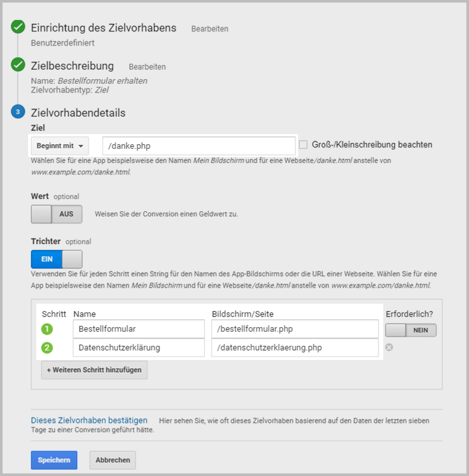The image size is (469, 476).
Task: Toggle the Trichter switch currently EIN
Action: (x=56, y=259)
